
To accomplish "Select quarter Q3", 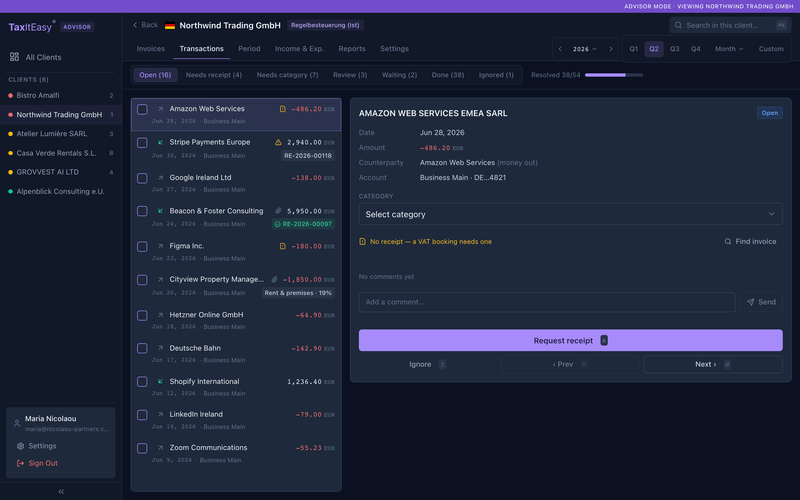I will pyautogui.click(x=674, y=49).
